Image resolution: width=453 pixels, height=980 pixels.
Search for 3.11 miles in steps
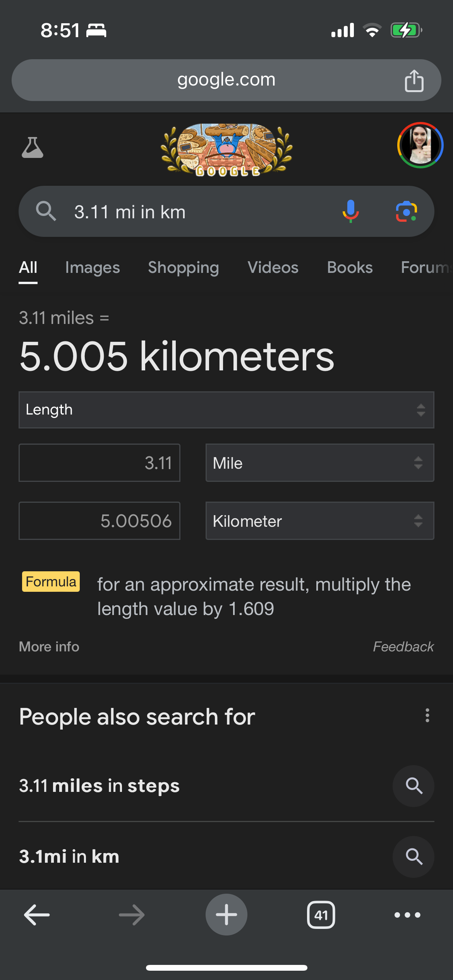[100, 786]
